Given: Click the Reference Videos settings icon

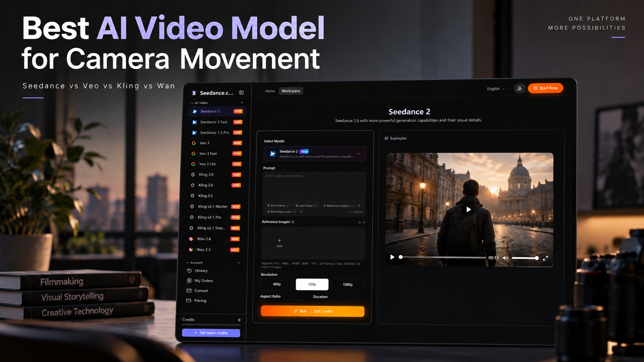Looking at the screenshot, I should coord(359,206).
